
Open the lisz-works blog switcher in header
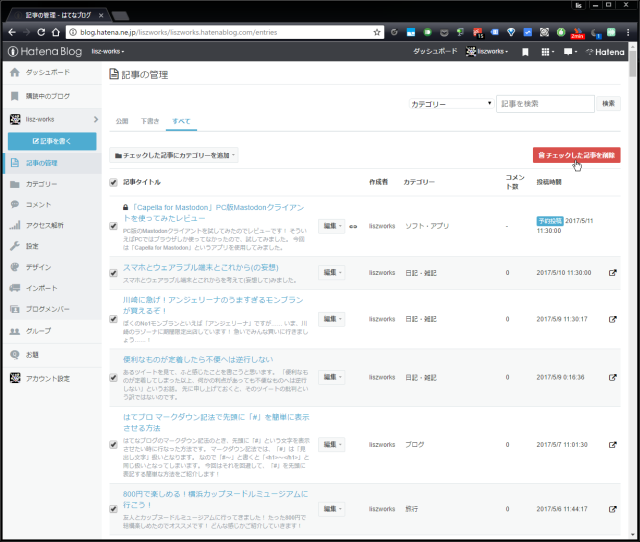point(108,51)
